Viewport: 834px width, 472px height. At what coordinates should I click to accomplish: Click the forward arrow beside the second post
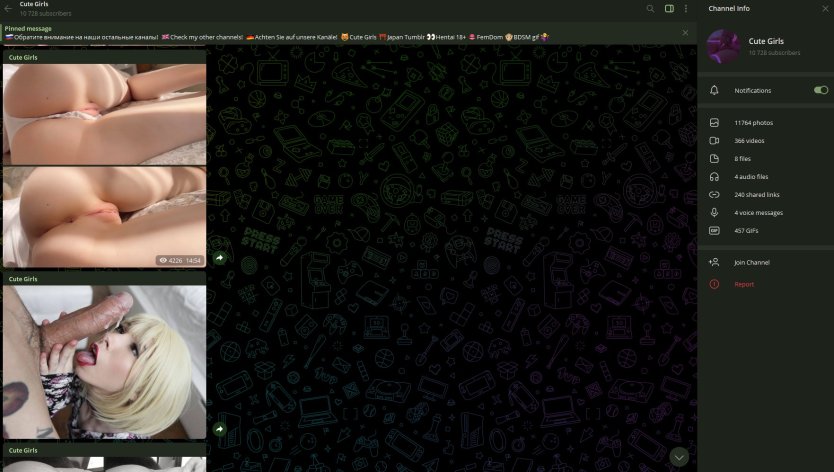pos(219,429)
